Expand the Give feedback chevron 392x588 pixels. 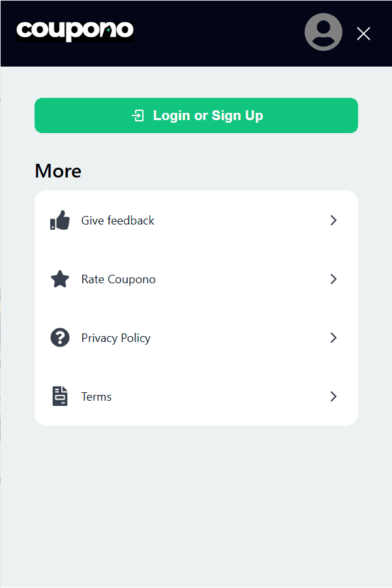pos(333,220)
